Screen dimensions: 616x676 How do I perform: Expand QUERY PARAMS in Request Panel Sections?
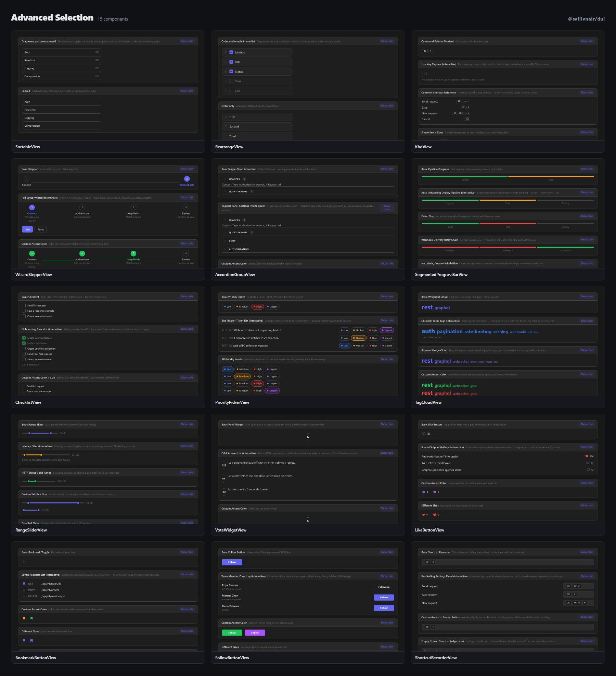(308, 233)
